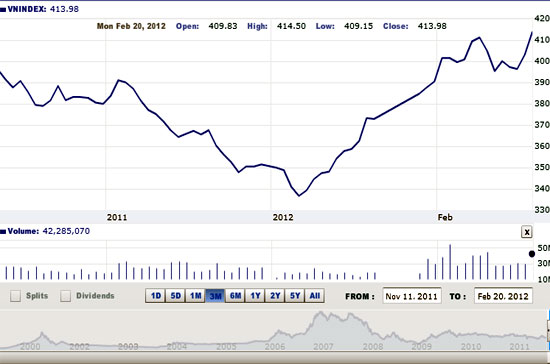The height and width of the screenshot is (364, 550).
Task: Select the 6M time range
Action: (235, 296)
